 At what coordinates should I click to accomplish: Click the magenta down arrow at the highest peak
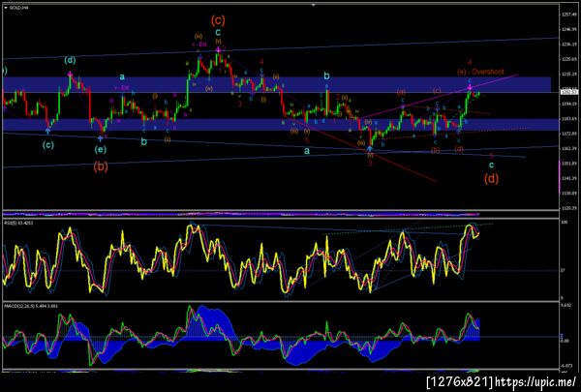click(218, 49)
